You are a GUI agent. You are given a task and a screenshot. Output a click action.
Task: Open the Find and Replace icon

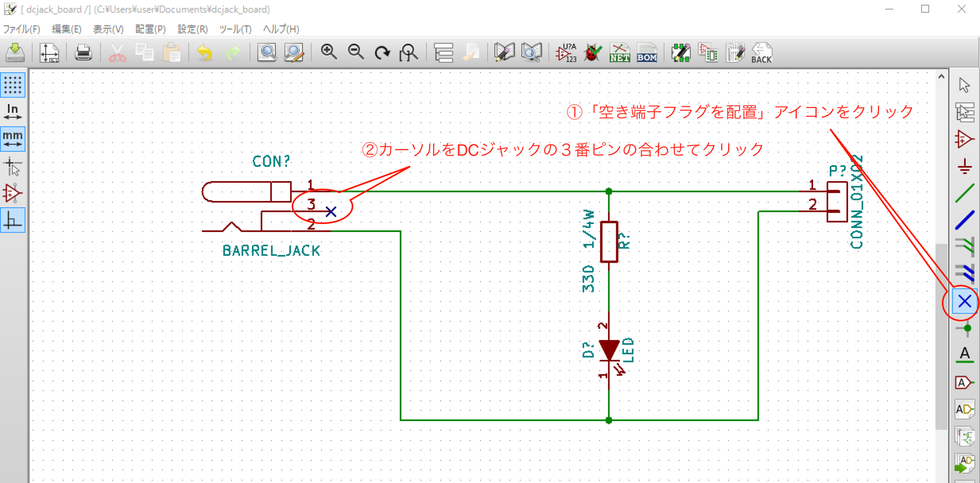tap(294, 52)
